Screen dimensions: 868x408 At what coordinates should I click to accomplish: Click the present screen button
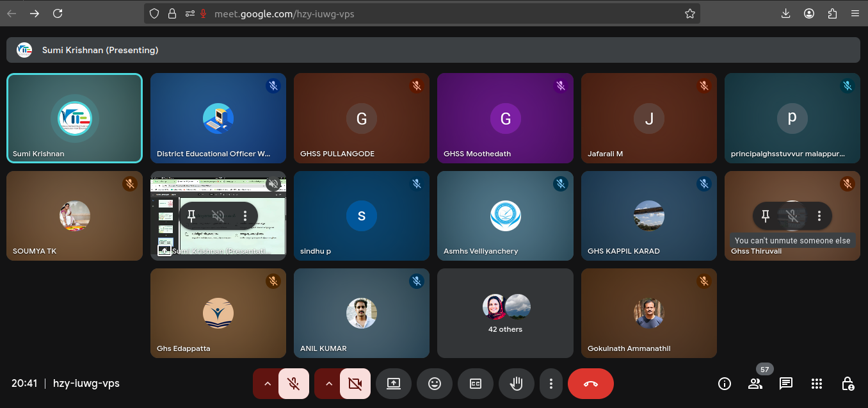pos(394,384)
